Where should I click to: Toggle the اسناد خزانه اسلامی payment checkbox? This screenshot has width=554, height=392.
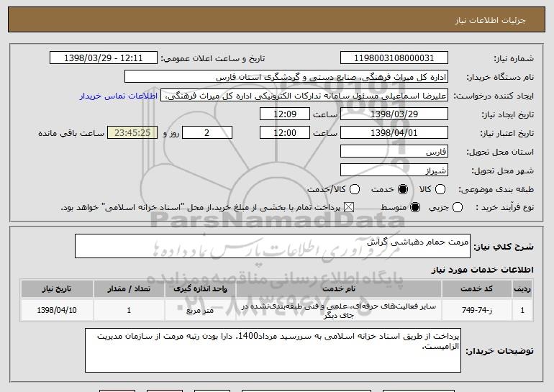pos(349,207)
